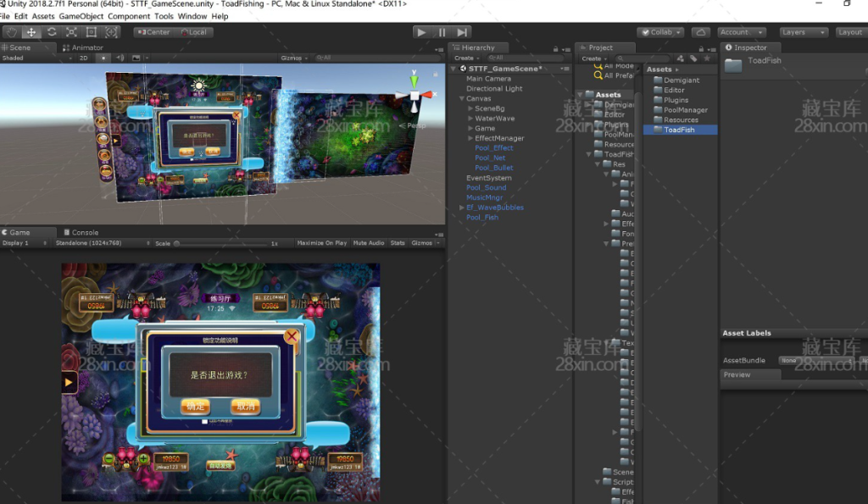Toggle Mute Audio in Game view
The height and width of the screenshot is (504, 868).
click(x=369, y=243)
